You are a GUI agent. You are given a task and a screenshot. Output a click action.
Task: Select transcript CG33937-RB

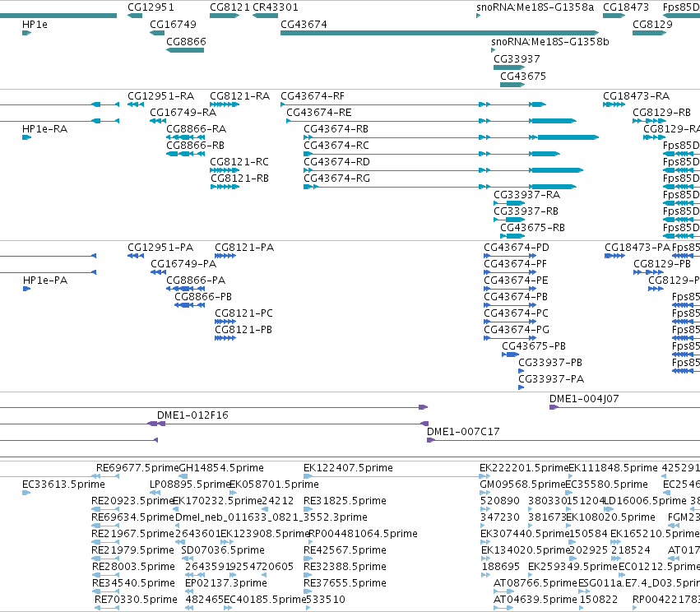pyautogui.click(x=509, y=220)
